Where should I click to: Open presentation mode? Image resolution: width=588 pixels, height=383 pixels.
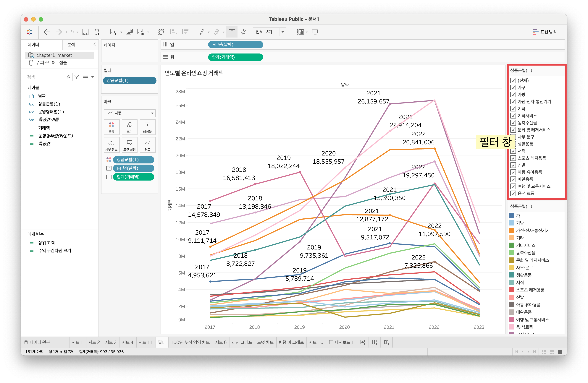[x=315, y=32]
